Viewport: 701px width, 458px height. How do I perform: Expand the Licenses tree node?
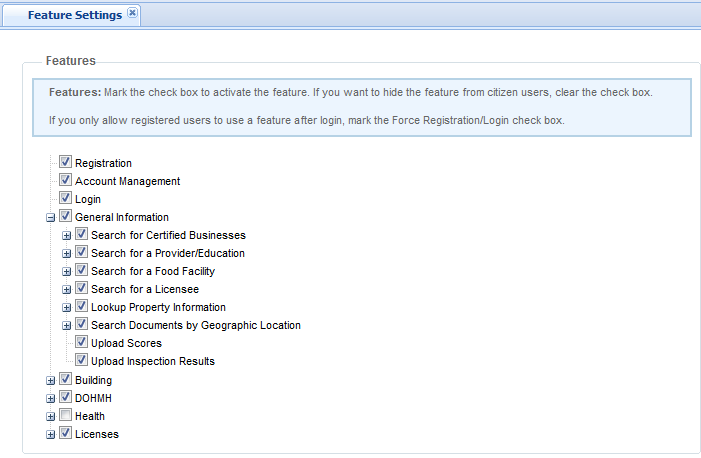51,434
